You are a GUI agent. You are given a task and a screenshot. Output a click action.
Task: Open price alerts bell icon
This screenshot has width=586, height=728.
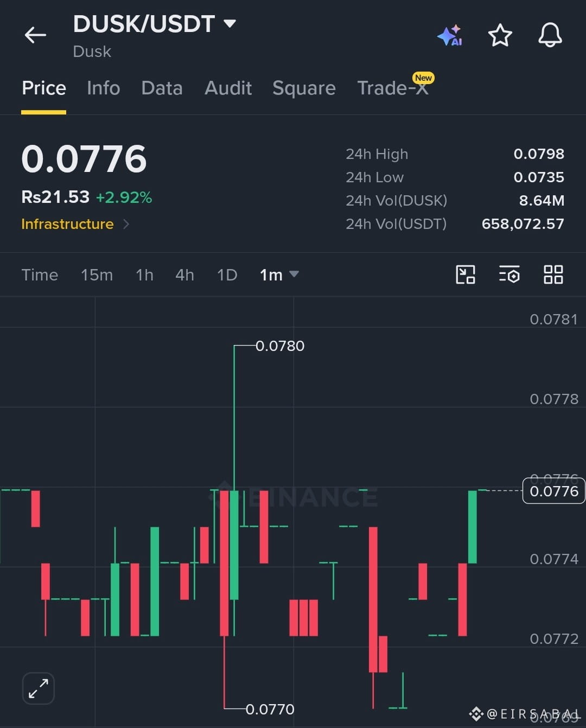point(550,35)
